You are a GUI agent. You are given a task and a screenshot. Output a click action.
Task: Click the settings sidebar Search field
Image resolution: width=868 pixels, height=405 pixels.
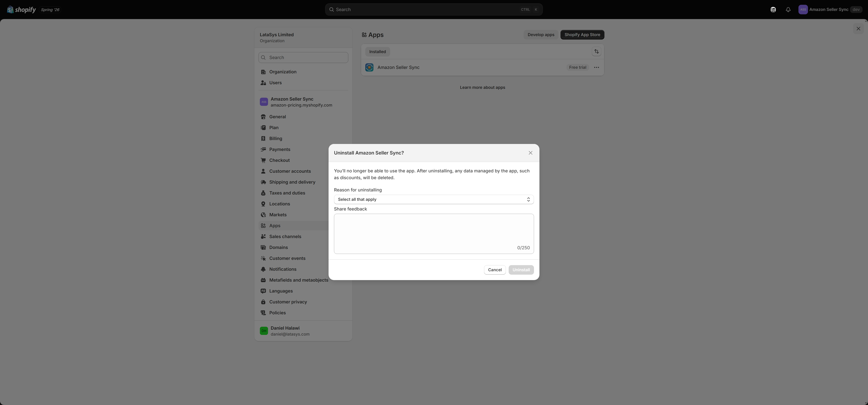click(303, 57)
